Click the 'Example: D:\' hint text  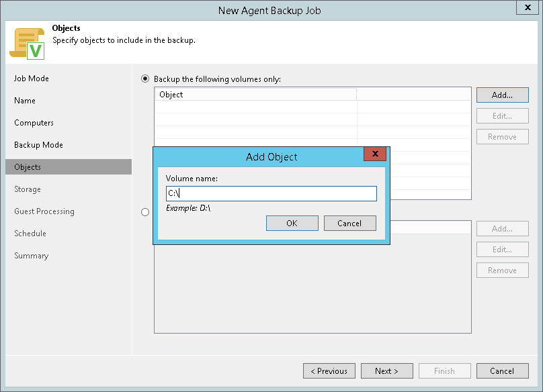[x=188, y=208]
